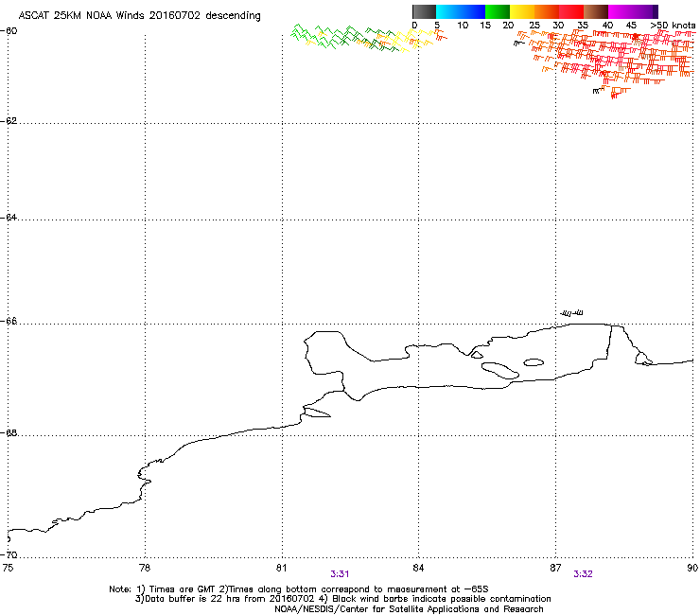Click the '84' longitude axis label

point(418,568)
